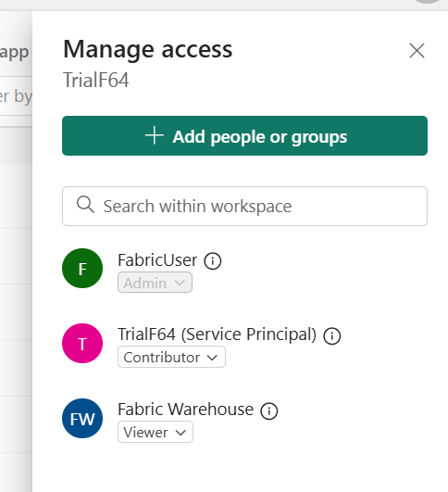This screenshot has height=492, width=448.
Task: Open the Admin role dropdown for FabricUser
Action: coord(155,283)
